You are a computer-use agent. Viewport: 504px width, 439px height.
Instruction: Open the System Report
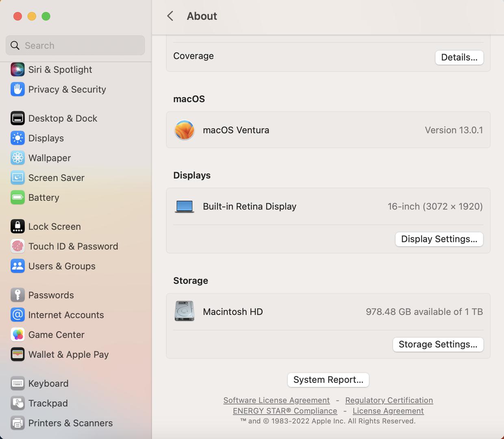pyautogui.click(x=328, y=380)
